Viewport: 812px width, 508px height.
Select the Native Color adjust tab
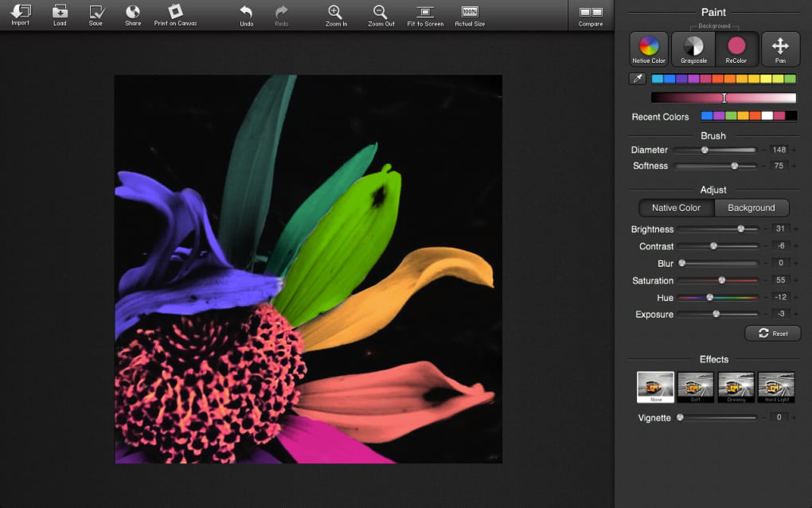click(676, 208)
